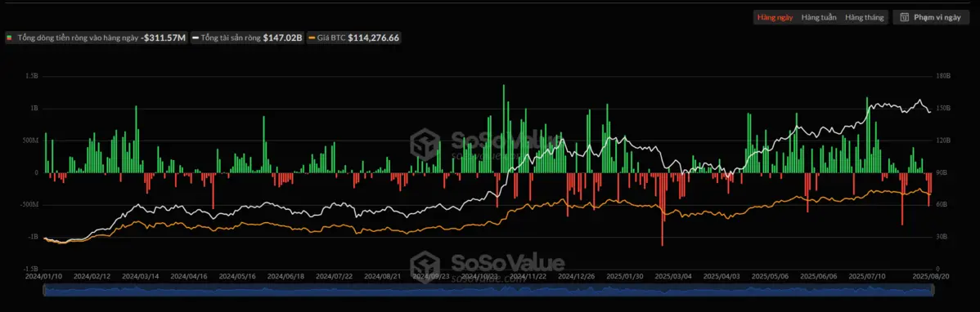Click the 150B label on the right axis
The width and height of the screenshot is (980, 312).
pyautogui.click(x=944, y=109)
